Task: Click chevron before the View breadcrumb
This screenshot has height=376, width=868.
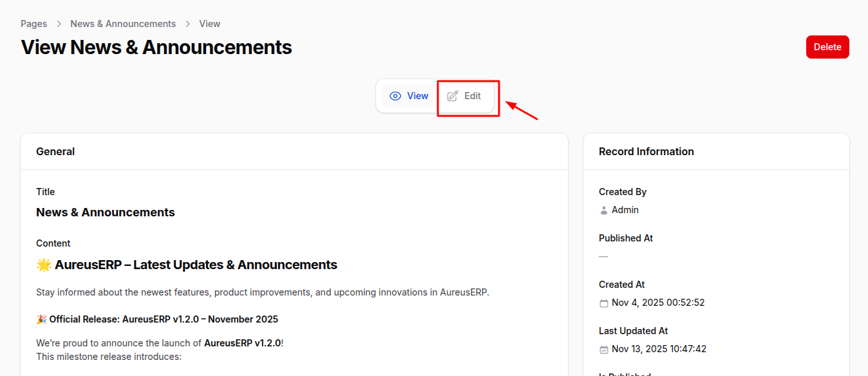Action: (187, 24)
